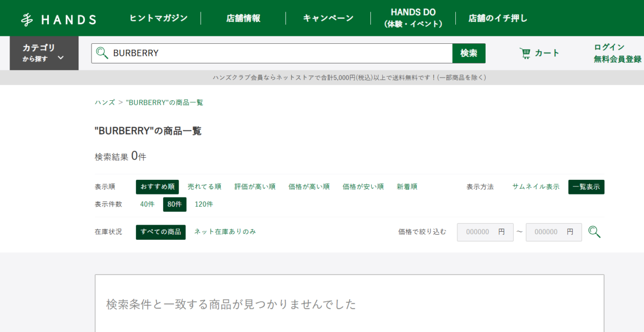Sort by 価格が高い順
Image resolution: width=644 pixels, height=332 pixels.
tap(309, 187)
